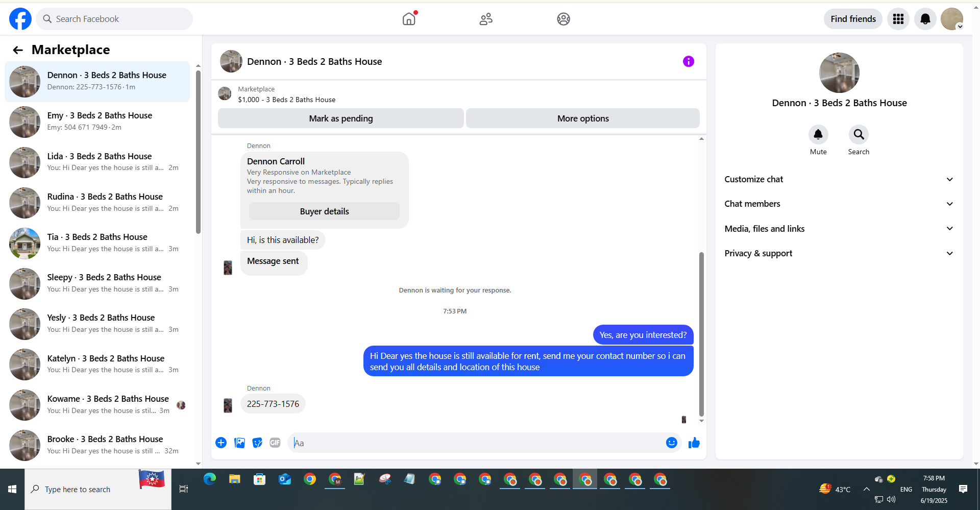The width and height of the screenshot is (980, 510).
Task: Open the Tia conversation
Action: 97,243
